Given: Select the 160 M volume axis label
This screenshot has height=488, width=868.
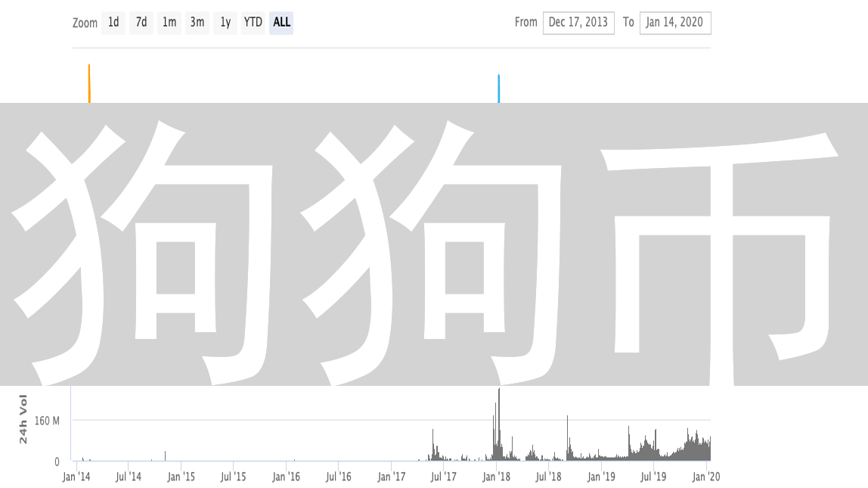Looking at the screenshot, I should click(47, 421).
